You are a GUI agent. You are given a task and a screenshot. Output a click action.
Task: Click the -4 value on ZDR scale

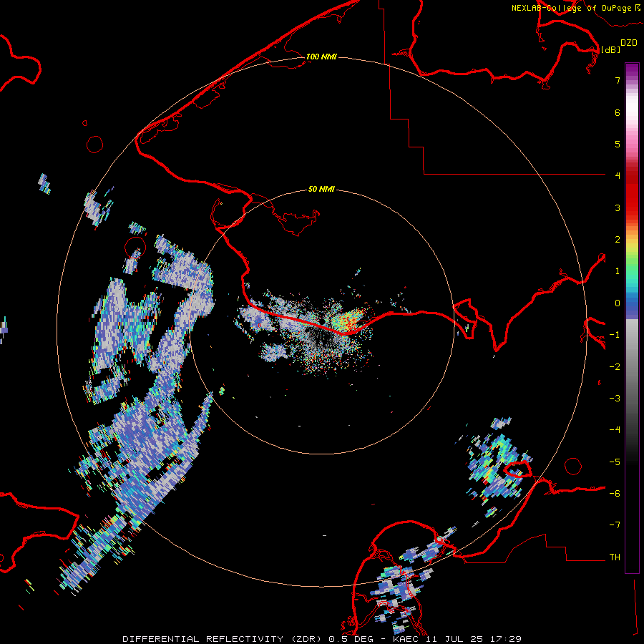click(x=615, y=430)
